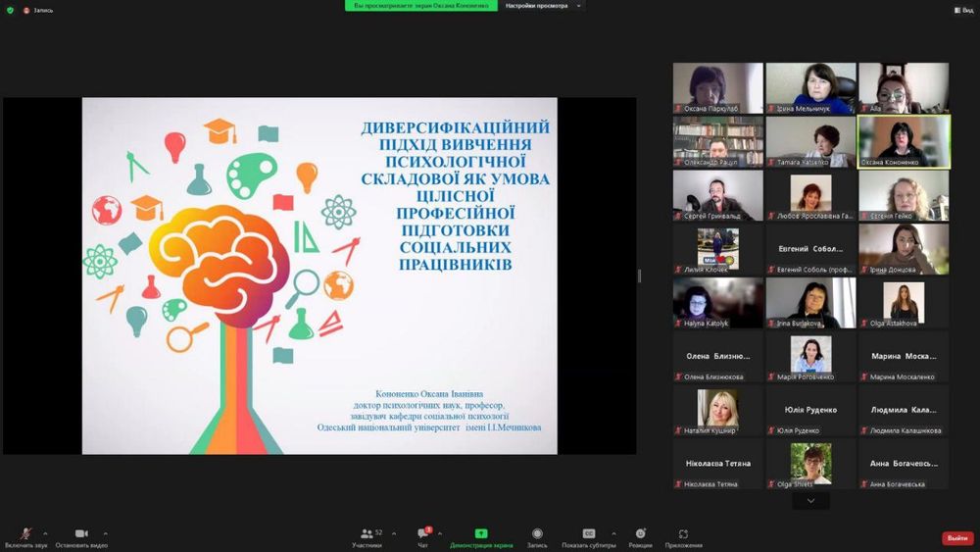The height and width of the screenshot is (552, 980).
Task: Expand video options arrow next to camera
Action: point(105,533)
